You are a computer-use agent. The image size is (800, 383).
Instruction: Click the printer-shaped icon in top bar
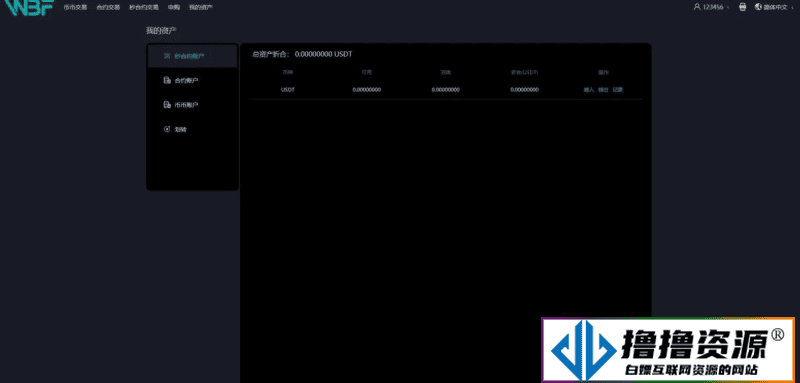tap(743, 7)
